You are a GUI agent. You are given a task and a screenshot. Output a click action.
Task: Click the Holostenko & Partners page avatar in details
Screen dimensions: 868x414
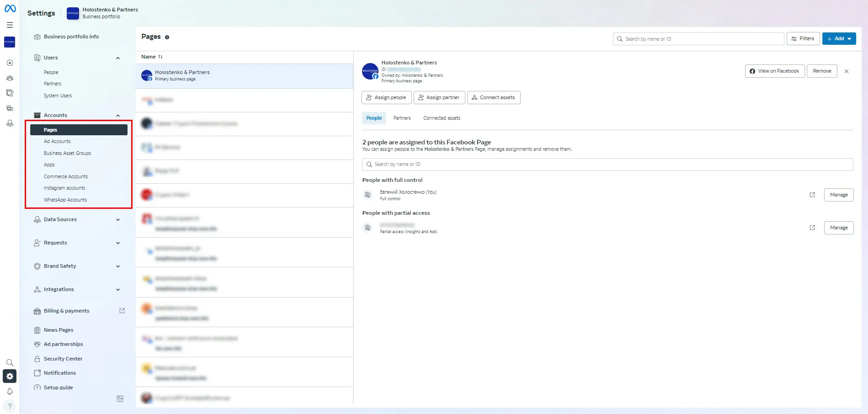click(x=370, y=71)
